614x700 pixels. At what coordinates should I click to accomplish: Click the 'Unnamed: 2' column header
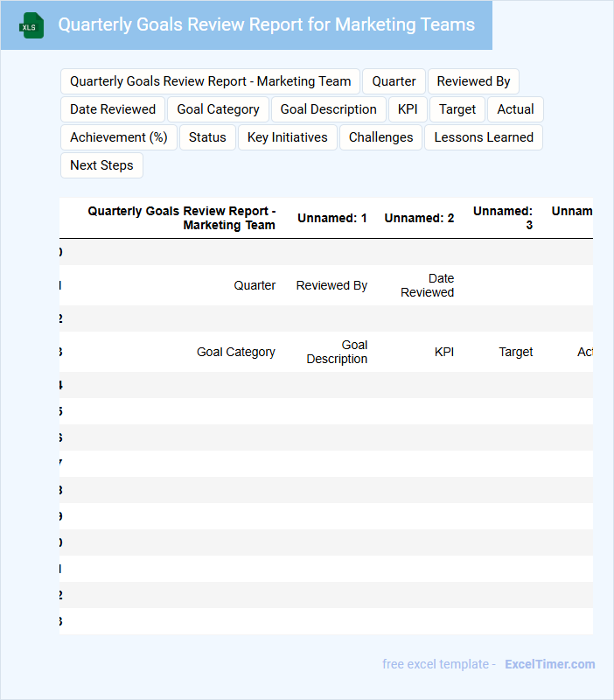tap(419, 218)
